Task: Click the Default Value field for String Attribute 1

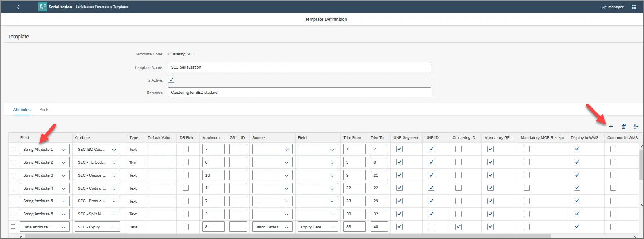Action: 161,149
